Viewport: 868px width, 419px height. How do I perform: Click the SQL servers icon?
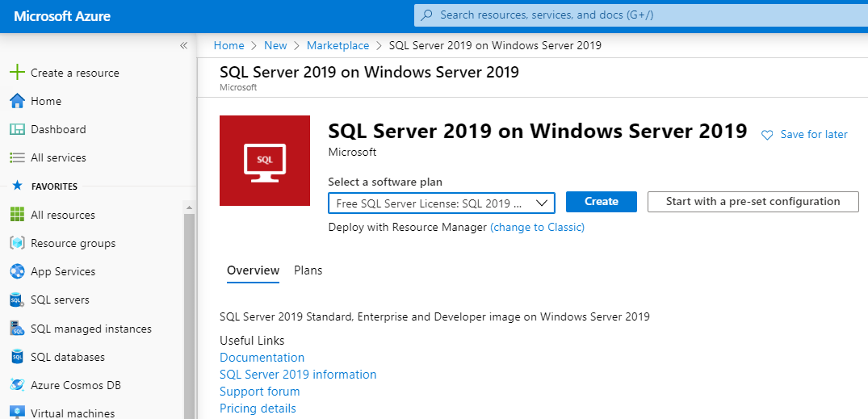(x=18, y=300)
